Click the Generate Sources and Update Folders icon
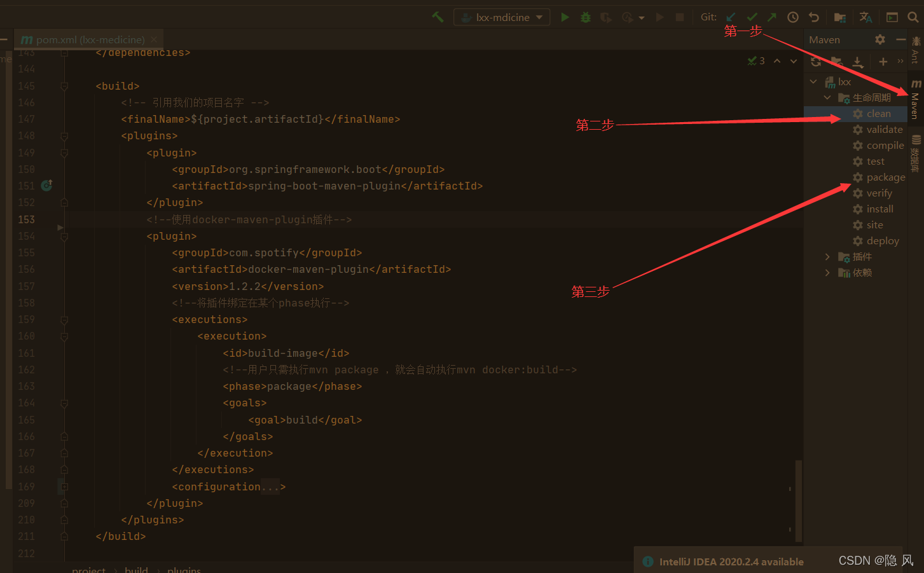 pos(837,62)
